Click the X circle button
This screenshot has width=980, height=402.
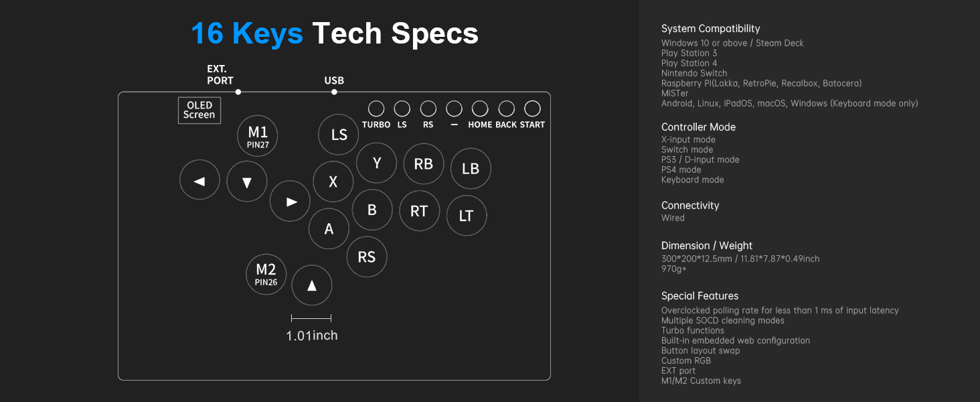(333, 182)
